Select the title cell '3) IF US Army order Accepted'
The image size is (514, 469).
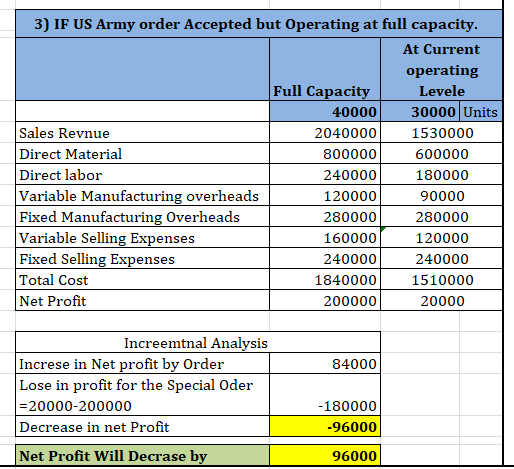[259, 24]
